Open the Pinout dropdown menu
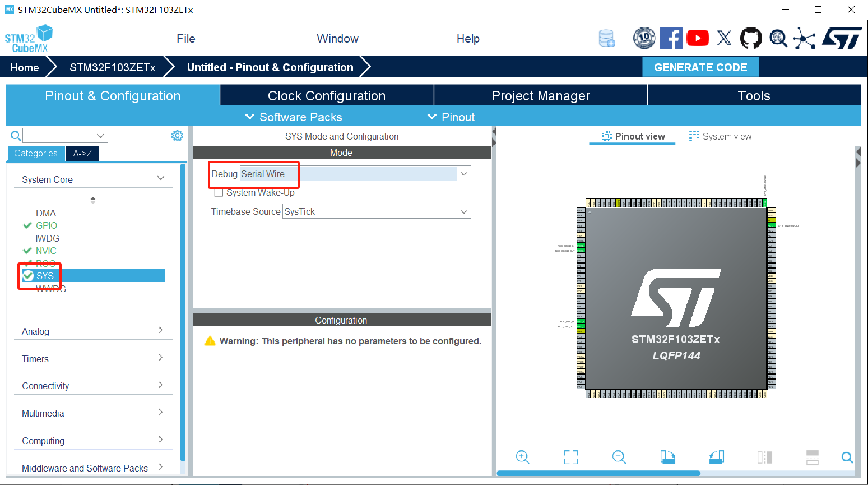This screenshot has height=485, width=868. [x=451, y=117]
